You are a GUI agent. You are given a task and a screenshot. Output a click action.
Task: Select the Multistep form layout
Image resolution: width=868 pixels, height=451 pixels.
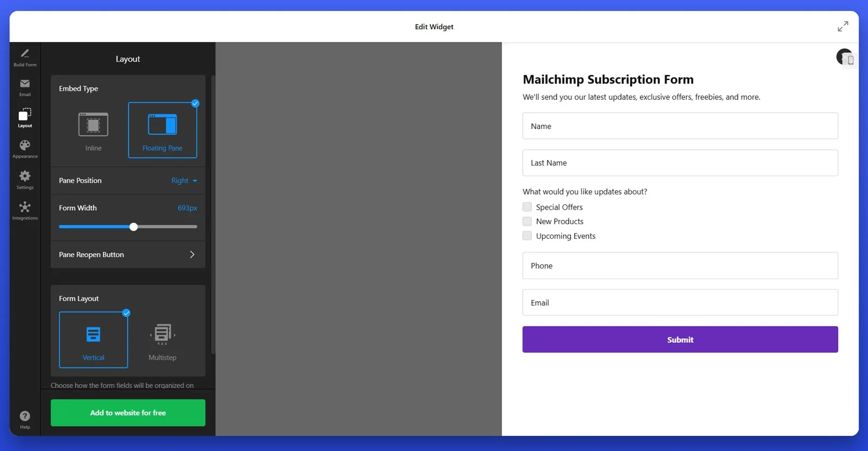[x=163, y=340]
